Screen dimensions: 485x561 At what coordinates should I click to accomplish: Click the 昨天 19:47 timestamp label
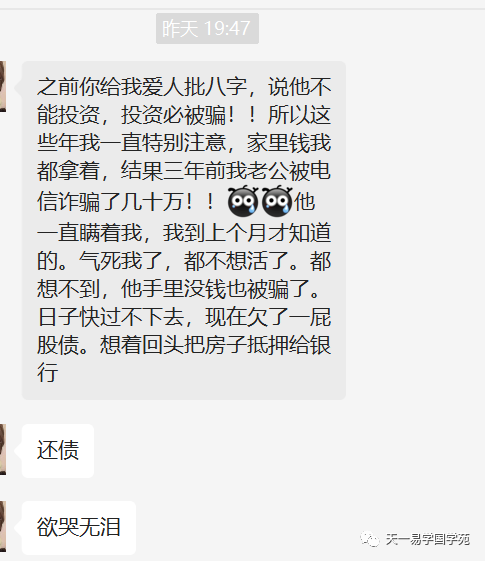pos(207,29)
